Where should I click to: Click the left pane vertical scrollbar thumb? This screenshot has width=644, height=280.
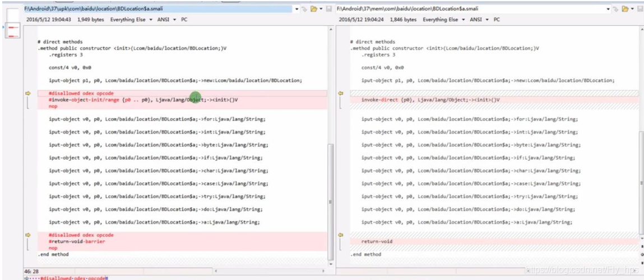331,202
